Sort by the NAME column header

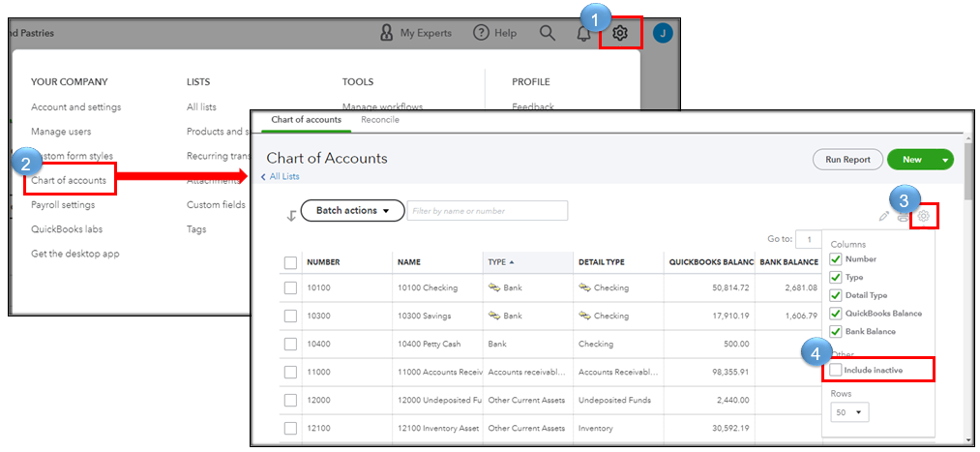[x=437, y=262]
